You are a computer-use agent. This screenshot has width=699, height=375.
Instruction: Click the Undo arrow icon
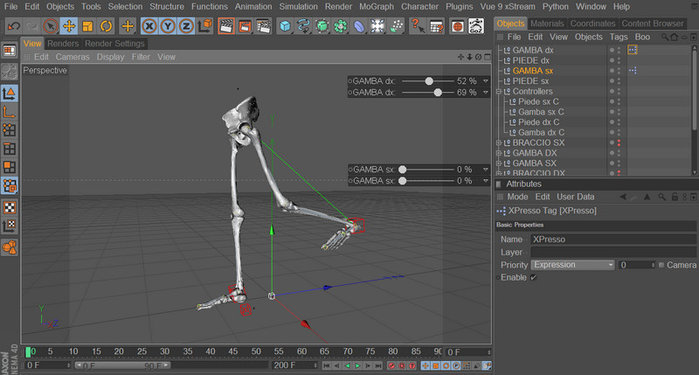pyautogui.click(x=14, y=26)
